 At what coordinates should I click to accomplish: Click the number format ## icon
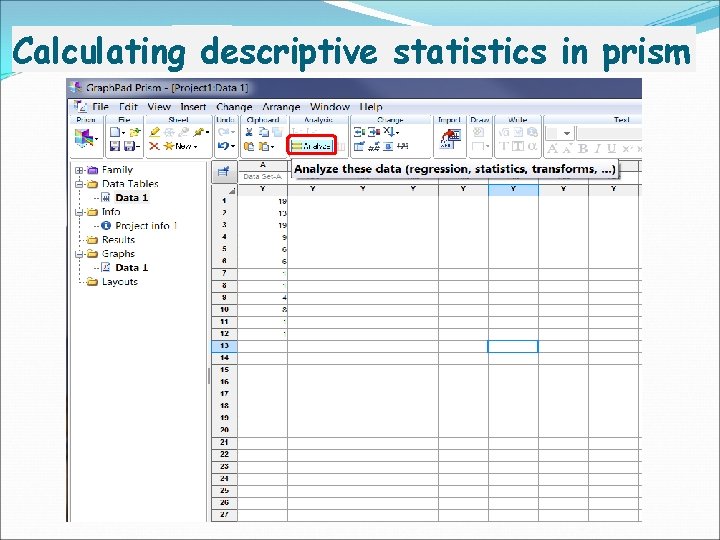click(x=374, y=146)
